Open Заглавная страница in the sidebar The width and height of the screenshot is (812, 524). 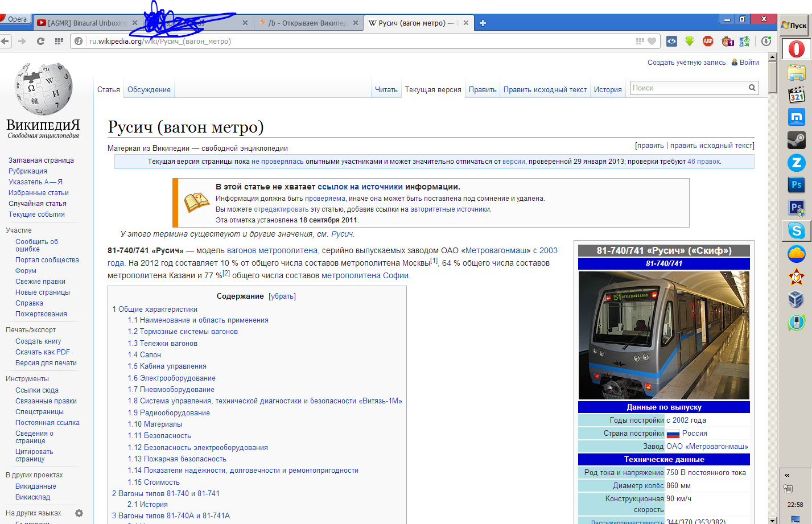tap(41, 160)
